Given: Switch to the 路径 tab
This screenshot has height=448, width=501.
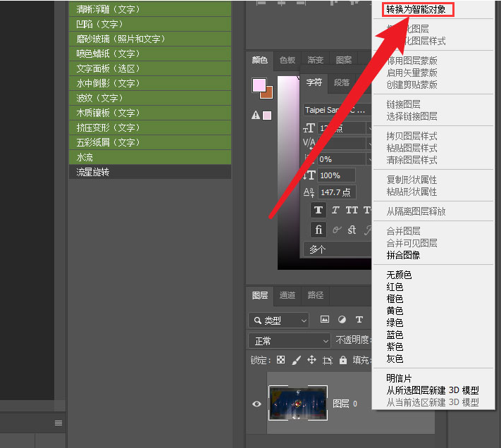Looking at the screenshot, I should (316, 295).
